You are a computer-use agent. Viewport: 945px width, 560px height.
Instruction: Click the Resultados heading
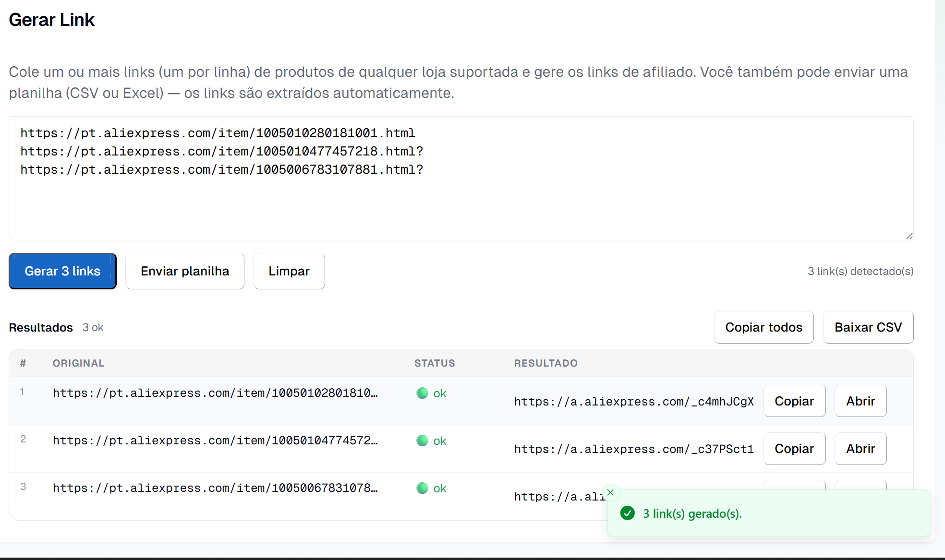click(x=41, y=327)
